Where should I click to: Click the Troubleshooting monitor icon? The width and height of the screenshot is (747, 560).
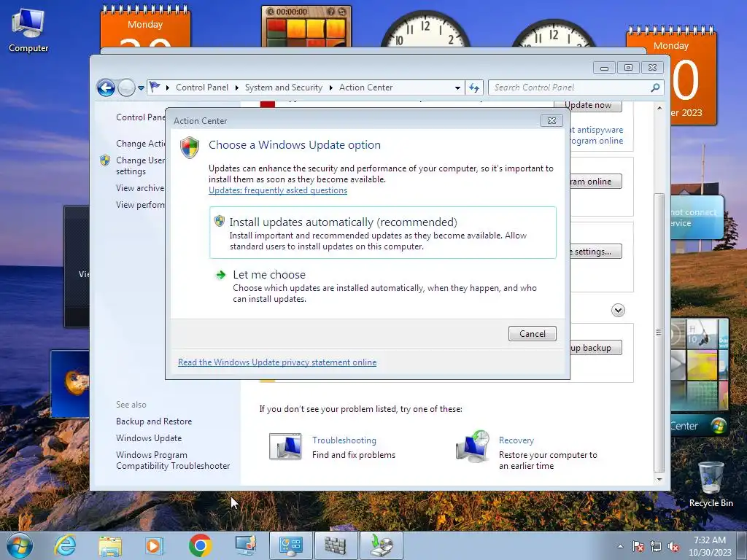(x=285, y=447)
